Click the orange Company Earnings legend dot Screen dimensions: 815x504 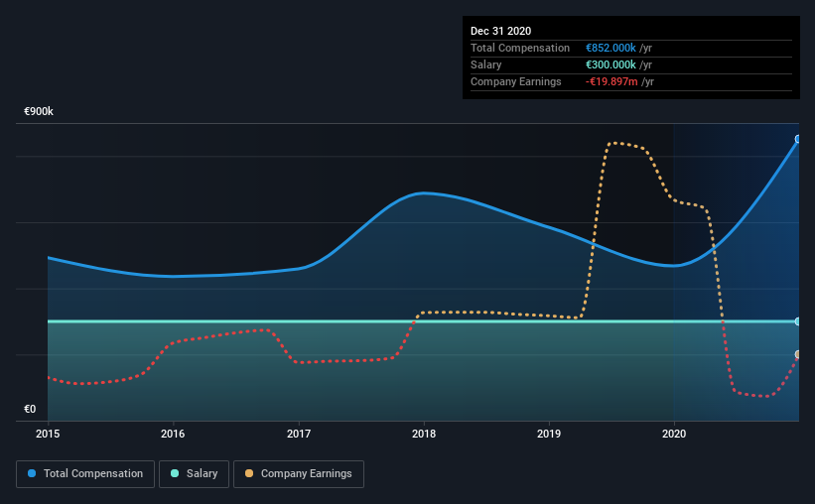click(x=249, y=473)
